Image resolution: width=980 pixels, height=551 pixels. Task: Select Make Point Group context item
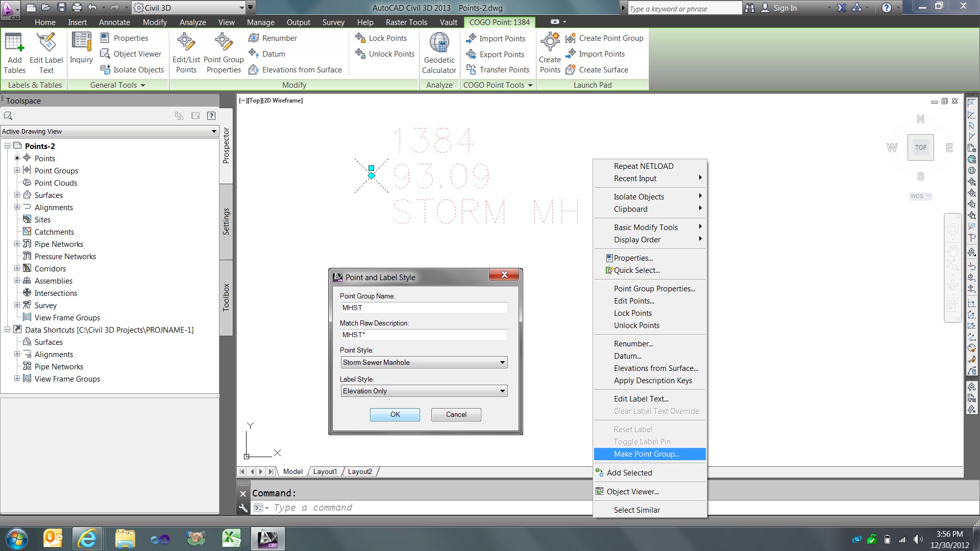pos(646,454)
